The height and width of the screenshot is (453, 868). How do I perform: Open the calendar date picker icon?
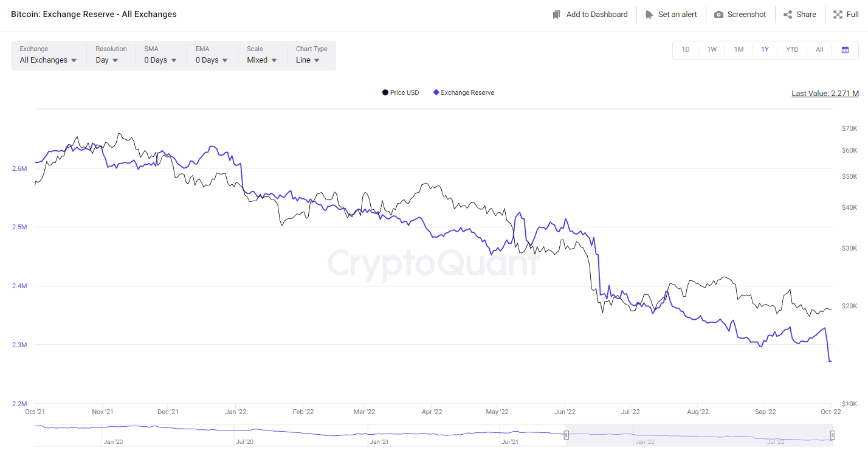[x=845, y=50]
